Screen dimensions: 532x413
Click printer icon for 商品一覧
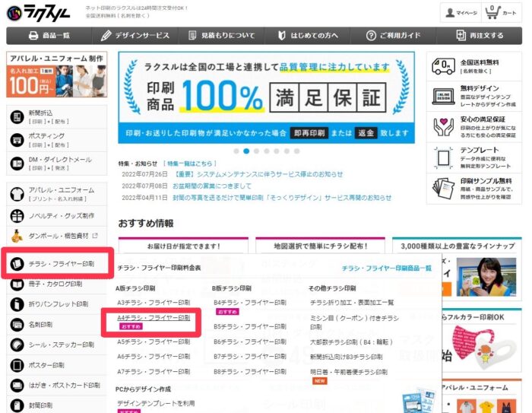click(33, 35)
